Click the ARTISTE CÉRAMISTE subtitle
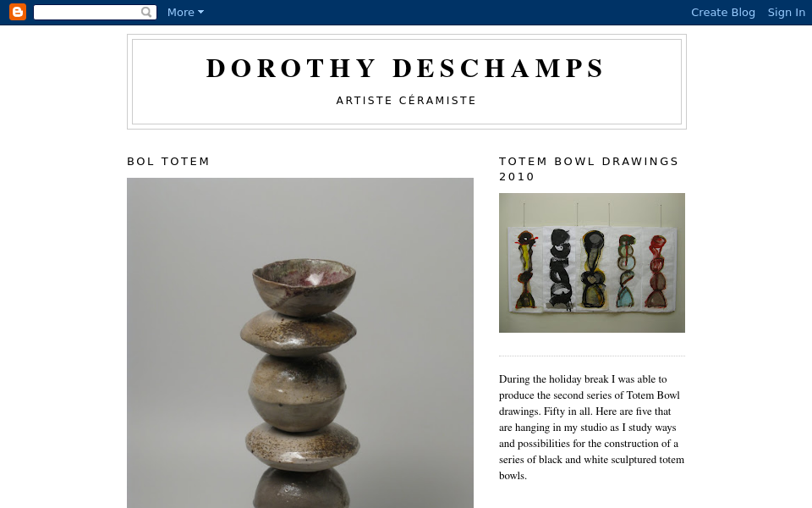 point(406,100)
